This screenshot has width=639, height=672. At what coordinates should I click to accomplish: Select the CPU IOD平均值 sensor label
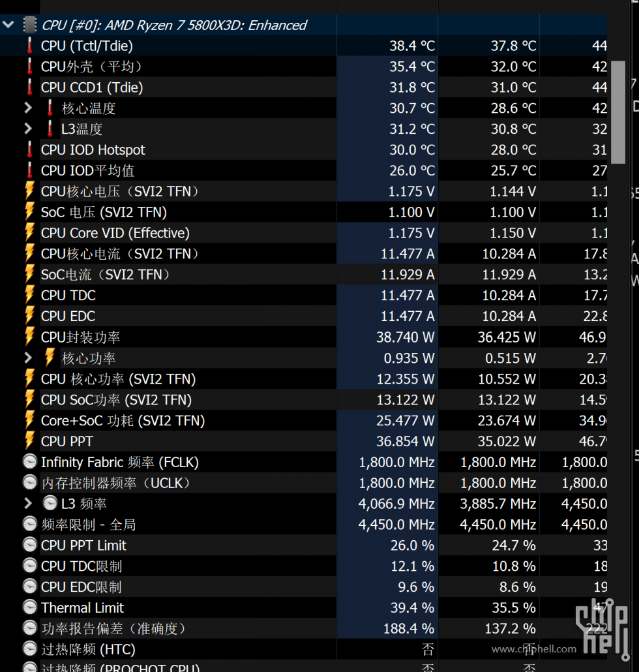tap(88, 170)
